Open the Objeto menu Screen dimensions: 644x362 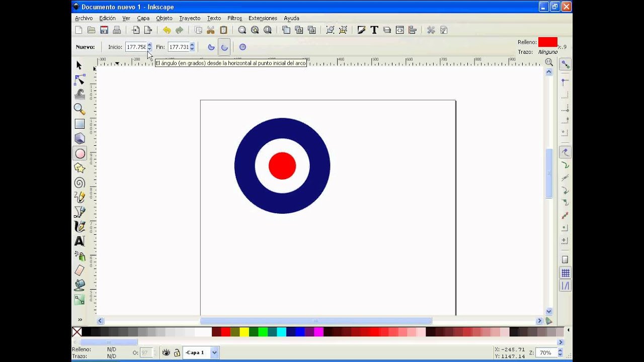(x=164, y=18)
